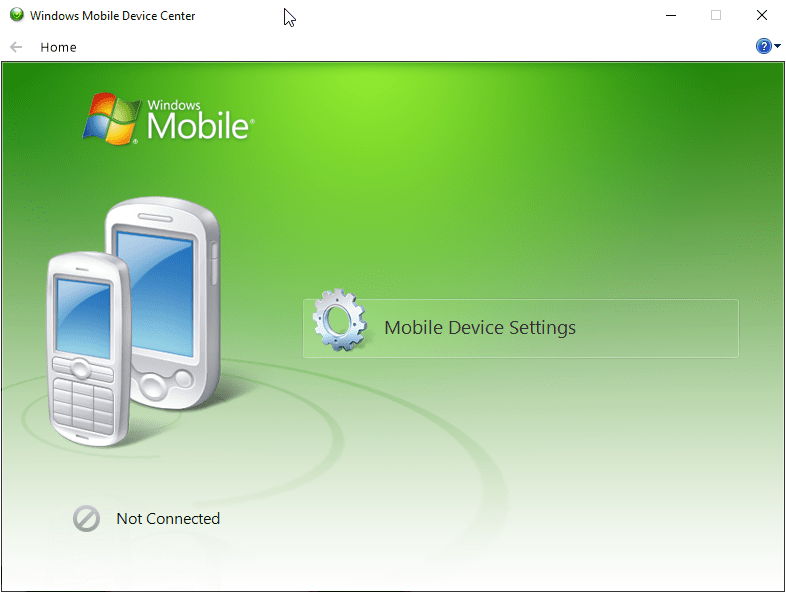The image size is (786, 593).
Task: Click the disabled maximize window button
Action: [716, 16]
